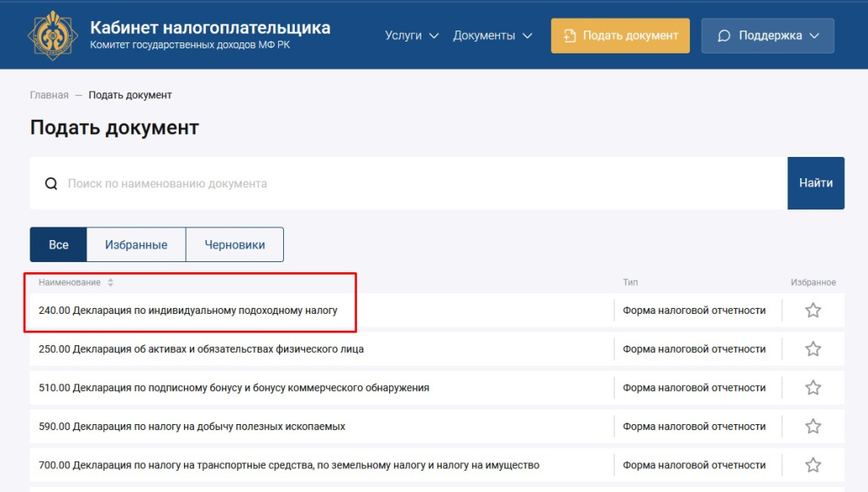Star the 240.00 individual income tax declaration
Screen dimensions: 868x492
click(x=812, y=310)
